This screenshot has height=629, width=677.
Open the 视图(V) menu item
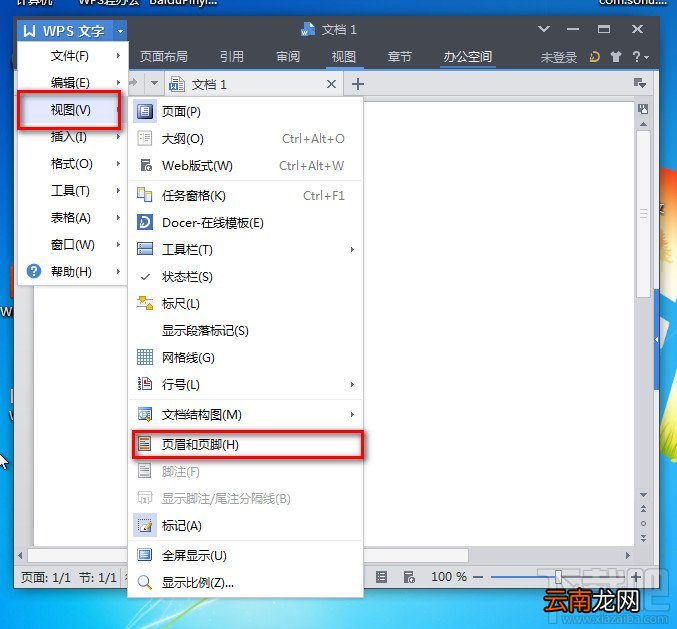[69, 110]
